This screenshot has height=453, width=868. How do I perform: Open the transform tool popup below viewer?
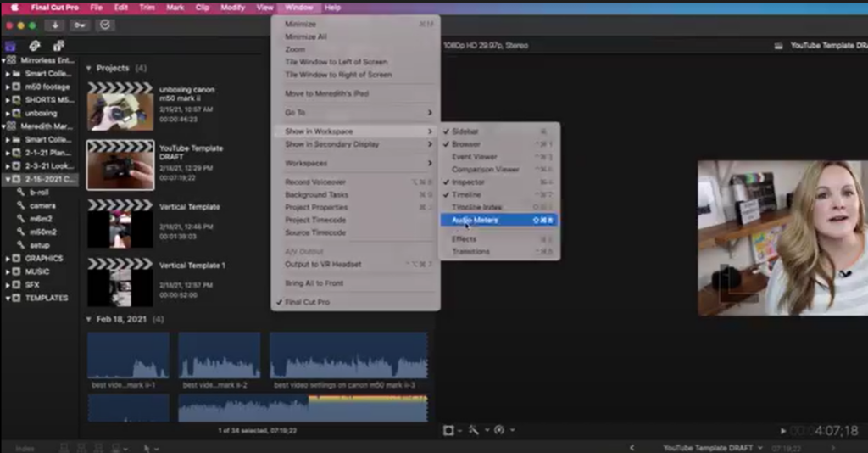pyautogui.click(x=451, y=430)
